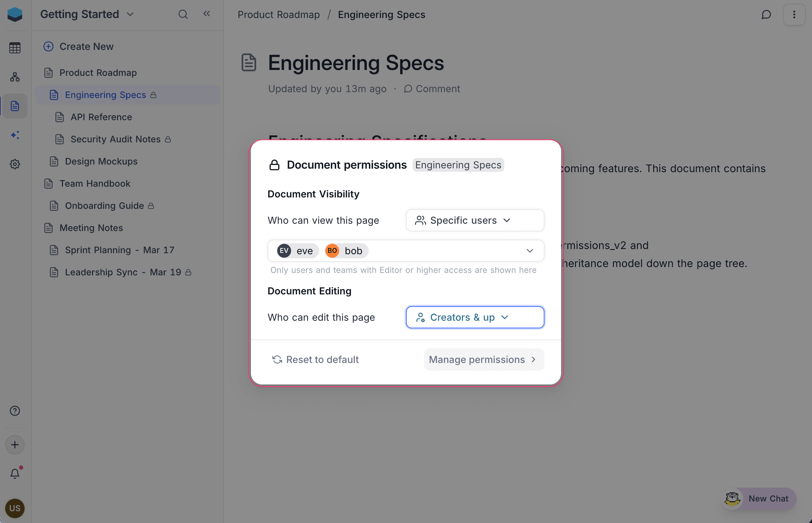This screenshot has width=812, height=523.
Task: Open notifications via the bell icon
Action: (15, 473)
